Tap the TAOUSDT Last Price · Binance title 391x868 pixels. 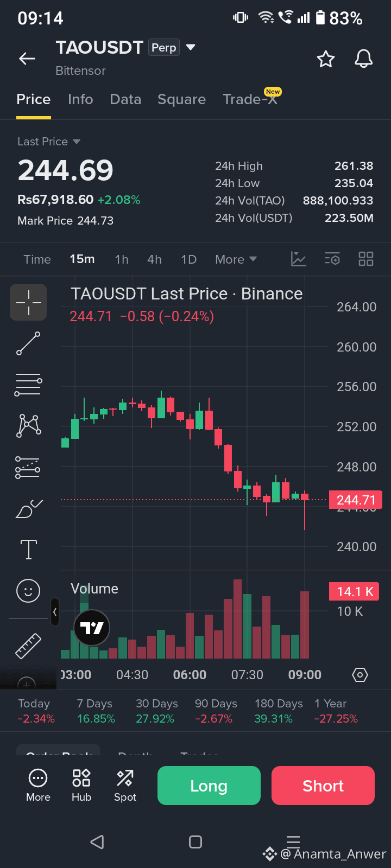tap(187, 293)
